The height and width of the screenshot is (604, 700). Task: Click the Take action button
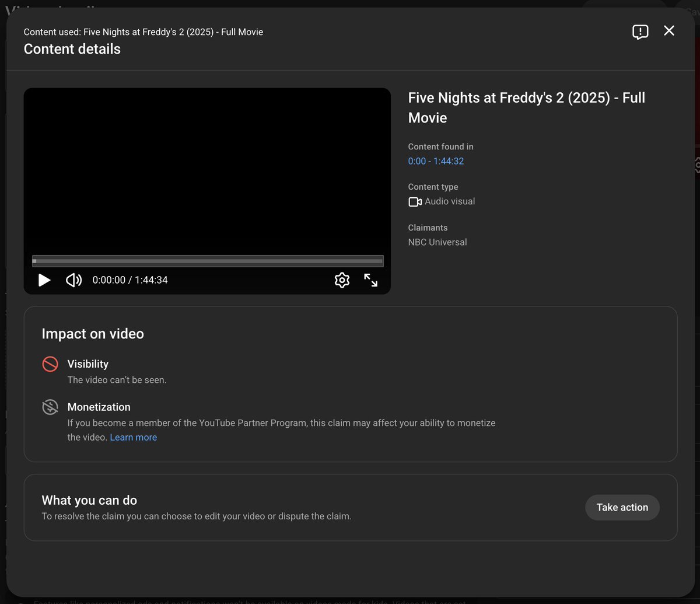tap(622, 507)
